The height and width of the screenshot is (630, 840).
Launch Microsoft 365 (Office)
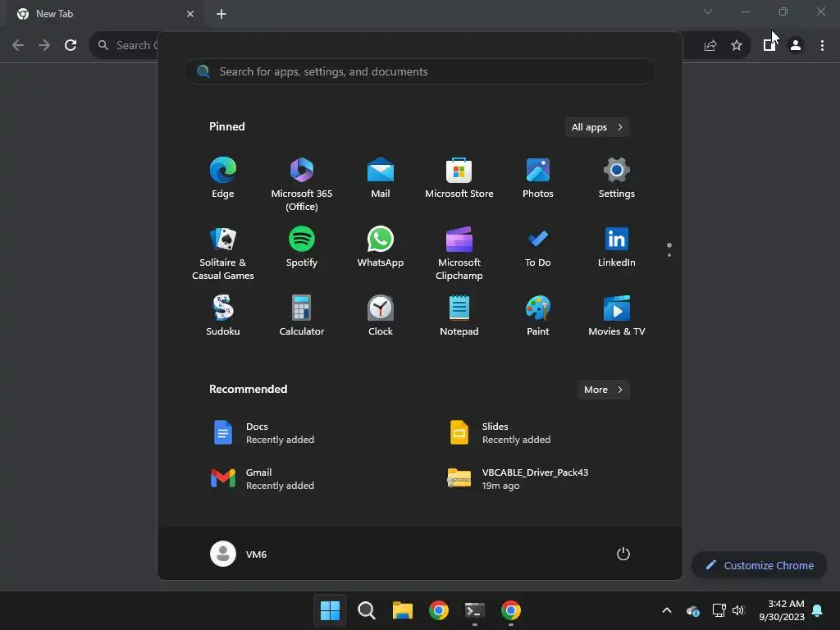tap(302, 185)
